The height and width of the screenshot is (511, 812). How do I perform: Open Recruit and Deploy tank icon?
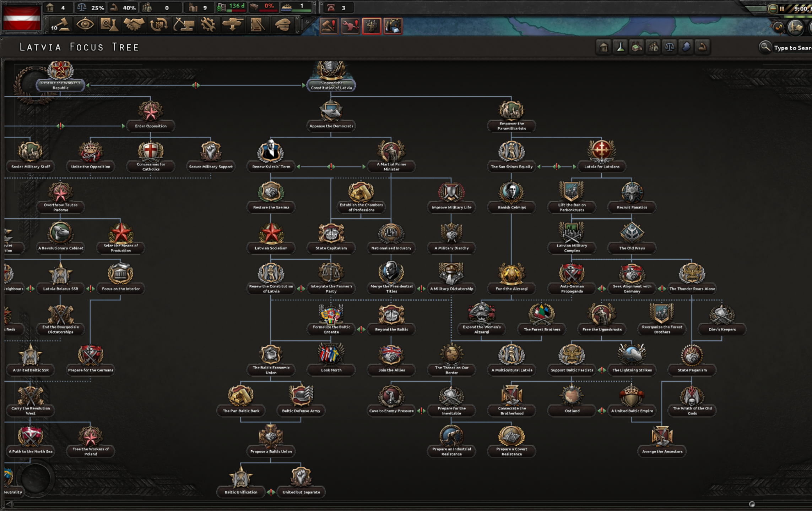point(233,25)
